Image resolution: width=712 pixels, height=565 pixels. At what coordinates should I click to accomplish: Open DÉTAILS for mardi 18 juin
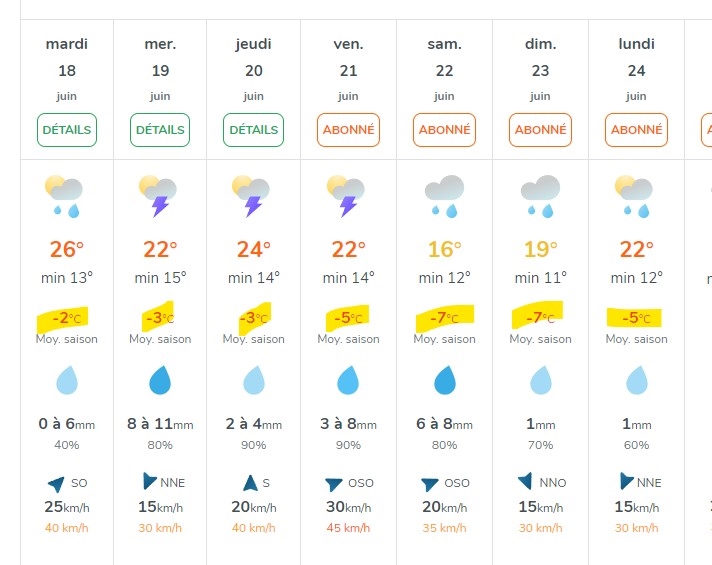[67, 130]
